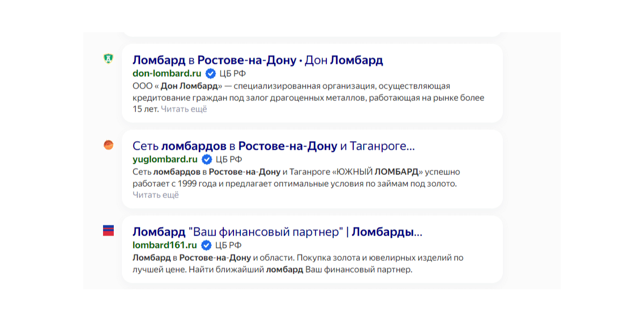This screenshot has height=322, width=644.
Task: Click the ЦБ РФ label beside don-lombard.ru
Action: [x=232, y=74]
